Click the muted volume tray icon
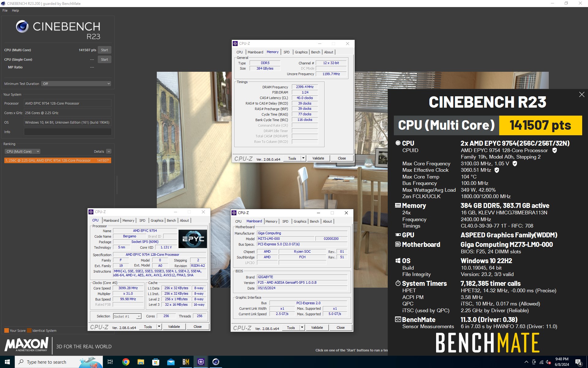Screen dimensions: 588x368 point(548,362)
